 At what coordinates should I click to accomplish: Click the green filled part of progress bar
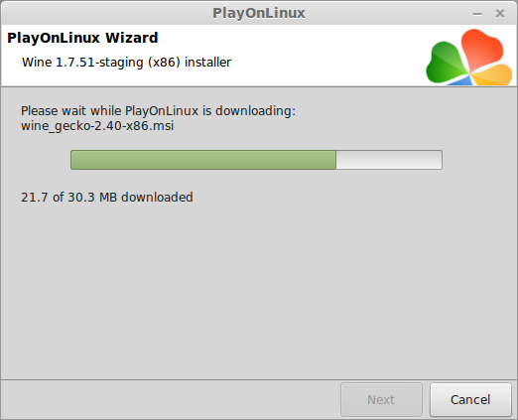pos(203,160)
